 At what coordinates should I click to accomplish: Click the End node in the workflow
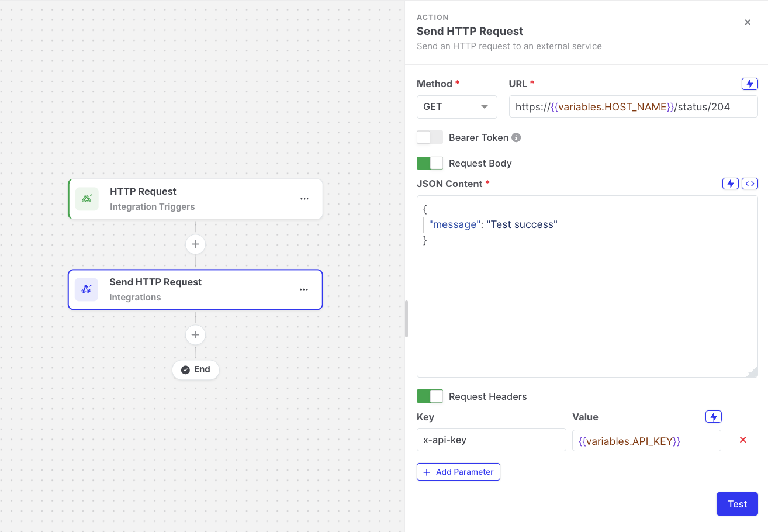tap(195, 369)
